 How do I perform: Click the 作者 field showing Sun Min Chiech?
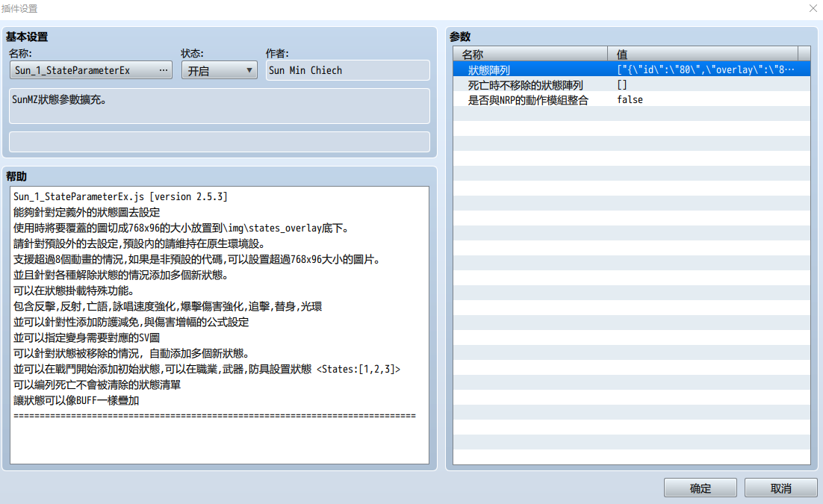pyautogui.click(x=347, y=70)
